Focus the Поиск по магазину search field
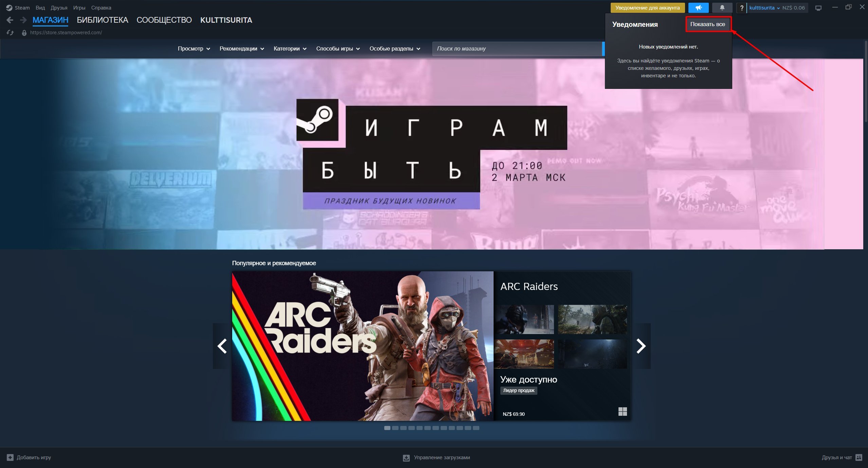868x468 pixels. point(517,48)
